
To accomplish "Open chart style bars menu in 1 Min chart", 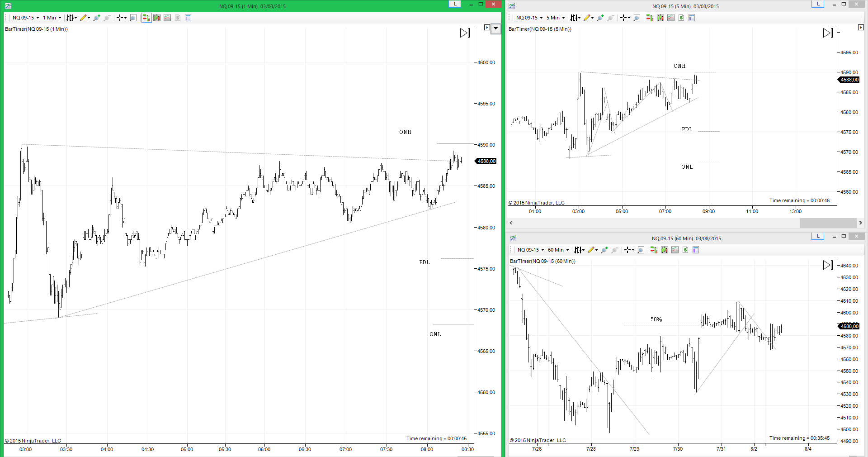I will click(x=71, y=18).
